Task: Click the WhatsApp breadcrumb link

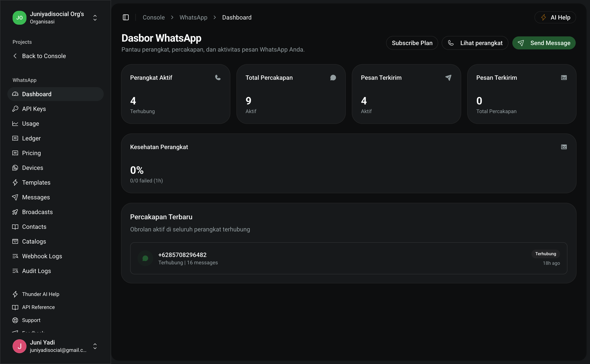Action: (193, 17)
